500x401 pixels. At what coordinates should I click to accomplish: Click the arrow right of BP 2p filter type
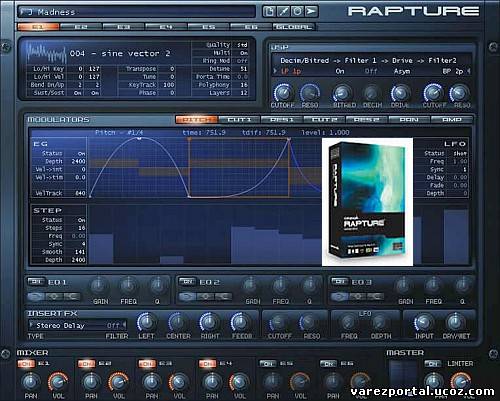click(469, 71)
